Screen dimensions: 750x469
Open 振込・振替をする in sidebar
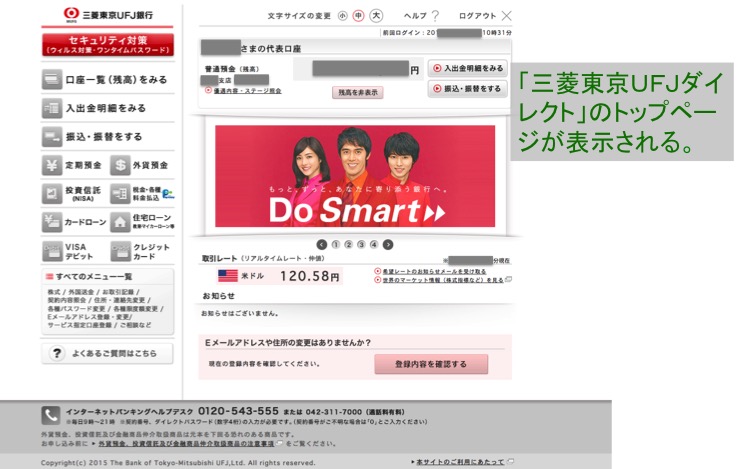(108, 137)
